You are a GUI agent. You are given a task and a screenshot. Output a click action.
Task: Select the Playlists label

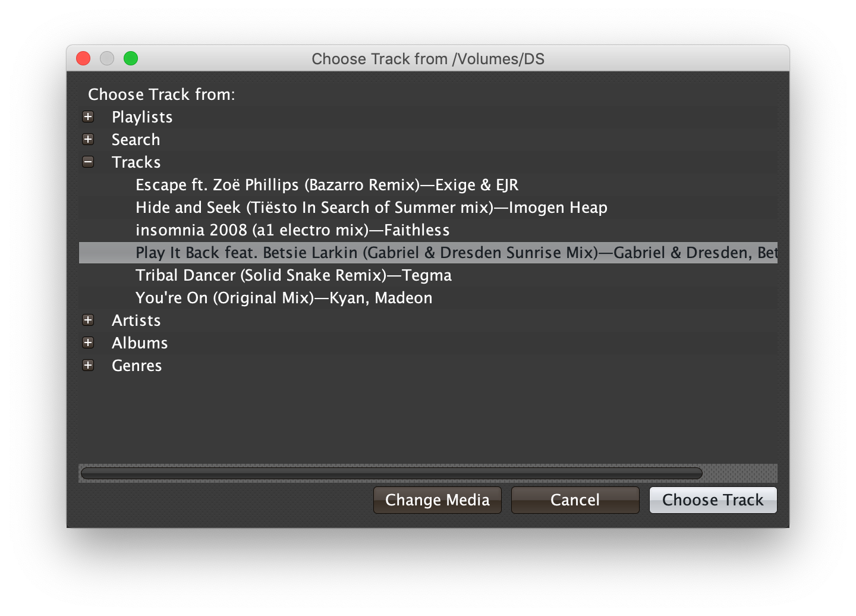[x=142, y=117]
